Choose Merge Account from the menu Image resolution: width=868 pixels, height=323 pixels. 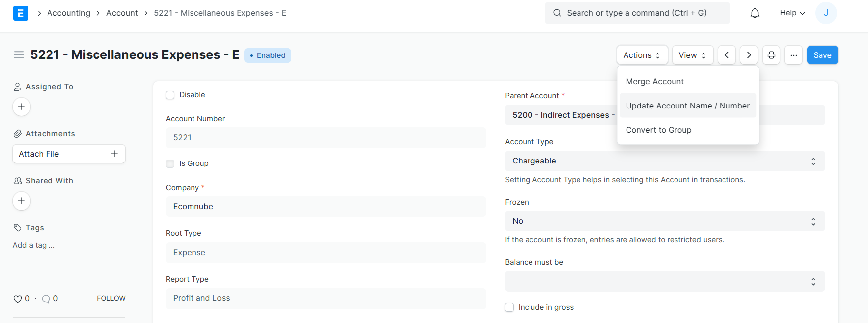[x=688, y=81]
